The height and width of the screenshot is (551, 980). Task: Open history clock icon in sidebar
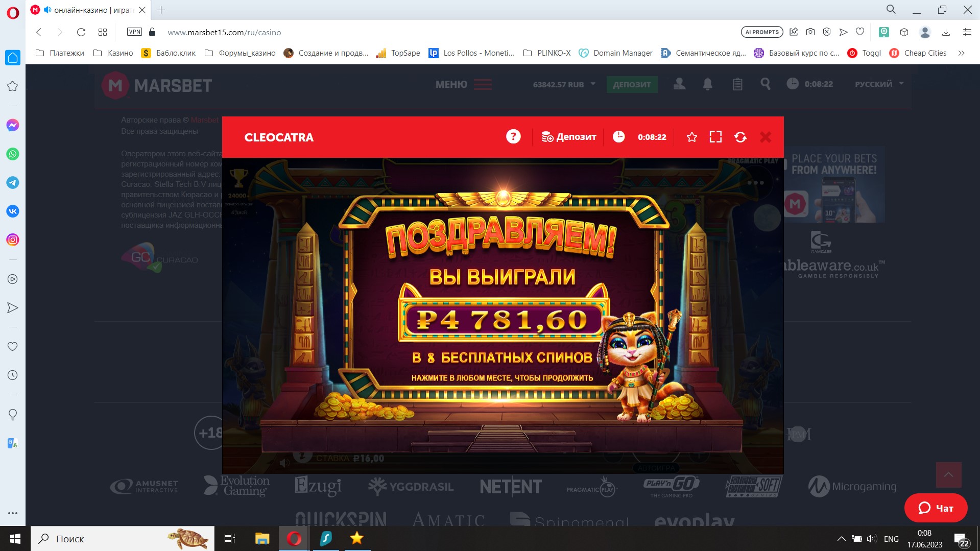pyautogui.click(x=13, y=375)
